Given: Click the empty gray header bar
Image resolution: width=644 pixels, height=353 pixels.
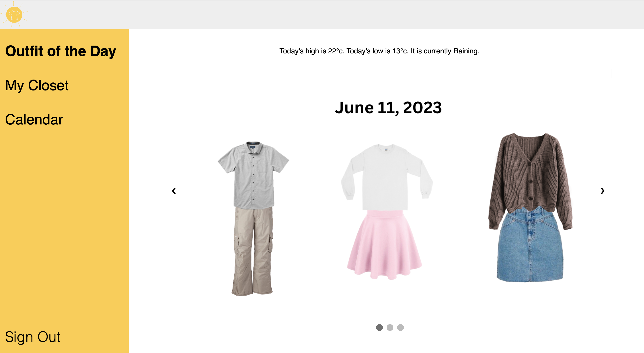Looking at the screenshot, I should pos(325,15).
